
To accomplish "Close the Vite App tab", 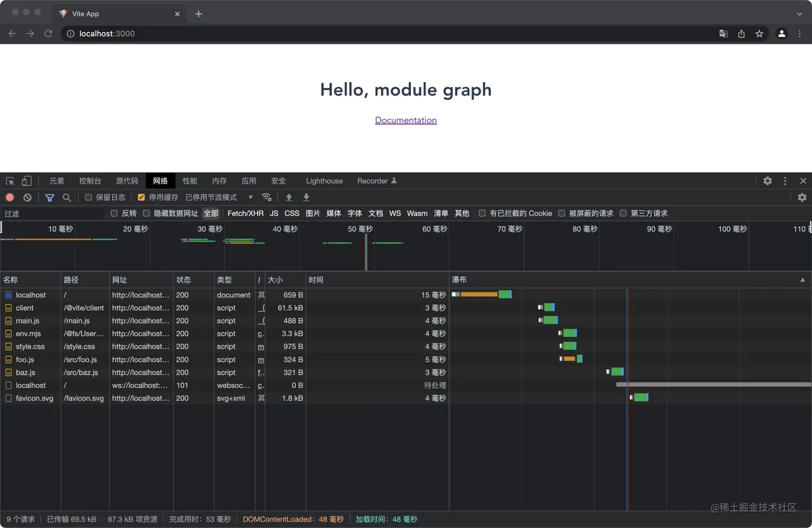I will click(x=177, y=14).
